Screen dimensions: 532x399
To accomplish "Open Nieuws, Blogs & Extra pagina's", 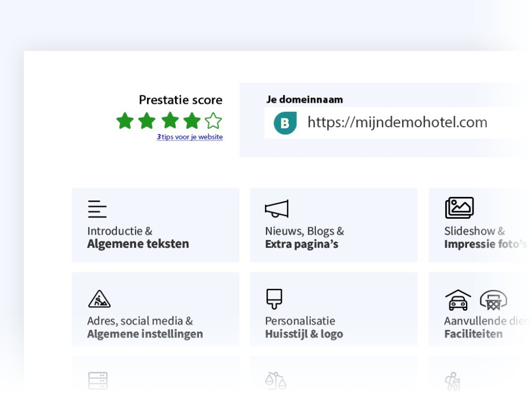I will click(x=334, y=225).
